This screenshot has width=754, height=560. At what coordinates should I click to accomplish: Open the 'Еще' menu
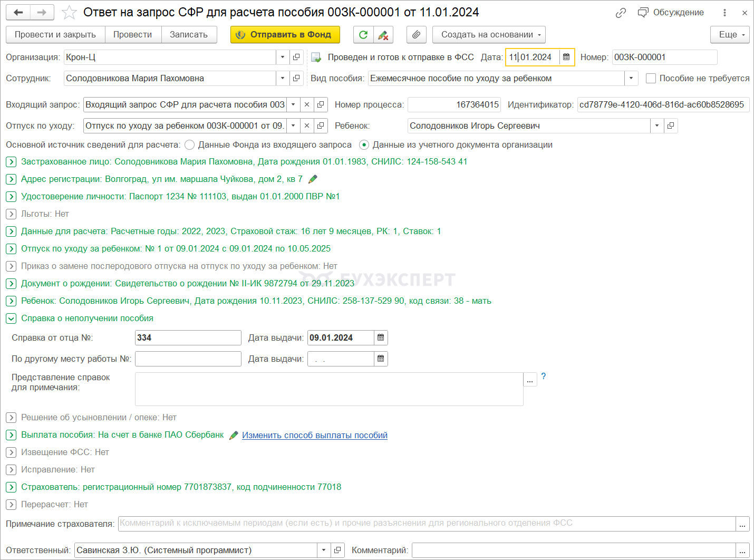(730, 35)
